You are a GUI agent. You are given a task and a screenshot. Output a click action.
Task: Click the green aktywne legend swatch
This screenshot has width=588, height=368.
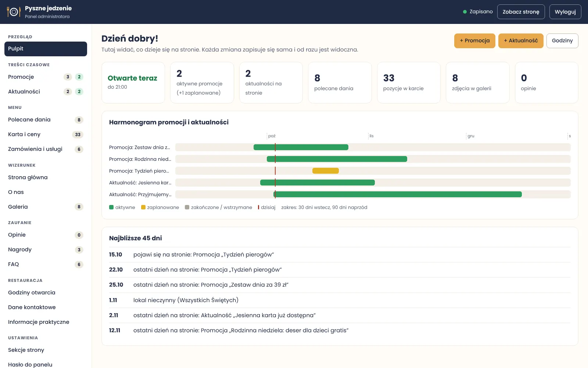tap(111, 207)
